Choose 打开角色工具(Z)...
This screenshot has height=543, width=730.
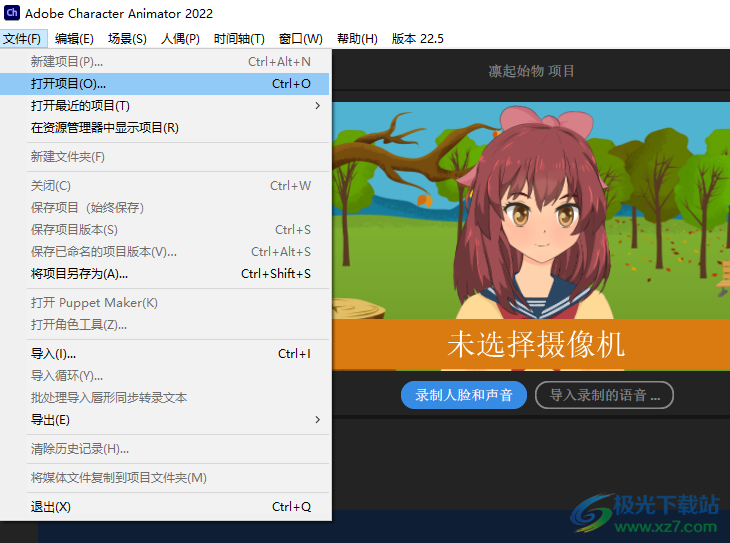tap(164, 325)
